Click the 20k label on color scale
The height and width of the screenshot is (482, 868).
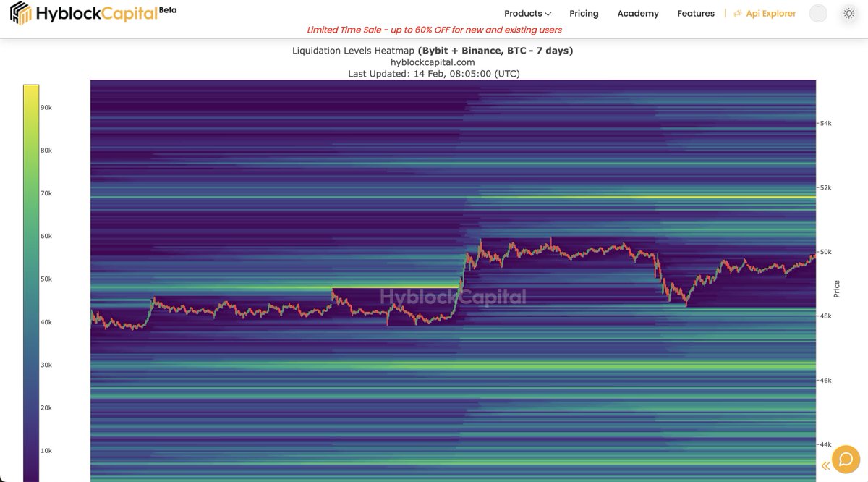(46, 408)
